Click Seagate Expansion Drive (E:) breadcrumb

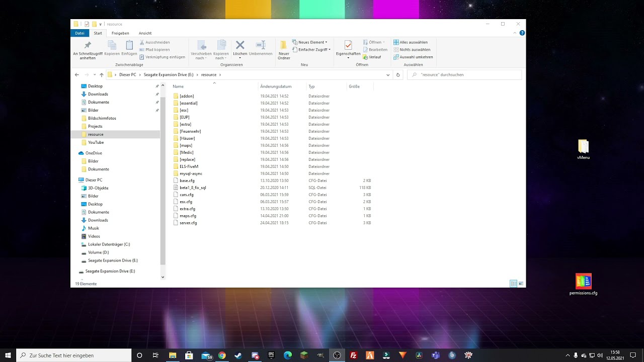(169, 75)
